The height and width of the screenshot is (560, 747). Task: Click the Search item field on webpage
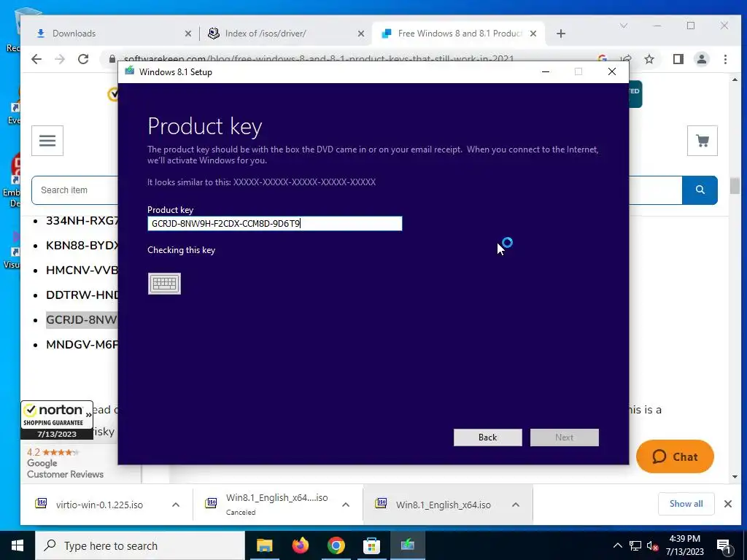(x=75, y=190)
